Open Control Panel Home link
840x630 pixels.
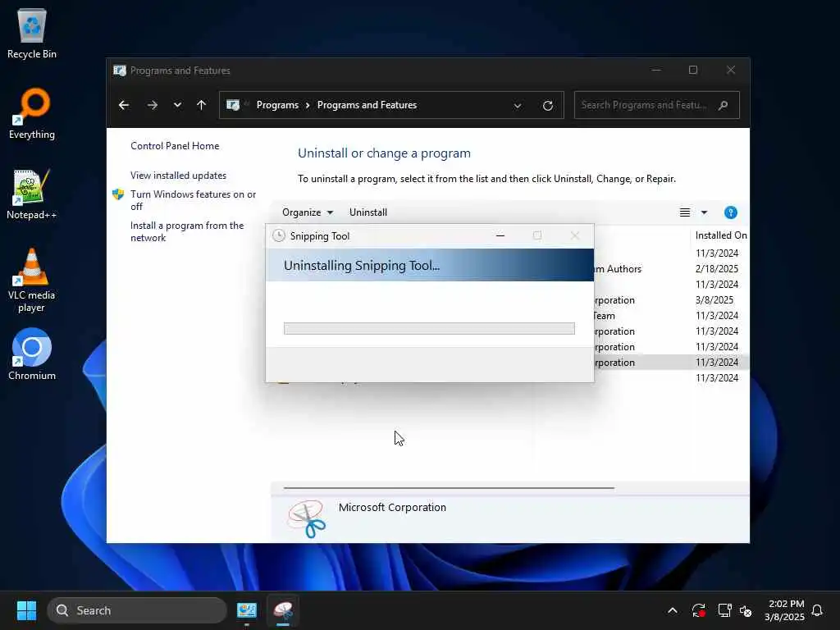tap(175, 146)
